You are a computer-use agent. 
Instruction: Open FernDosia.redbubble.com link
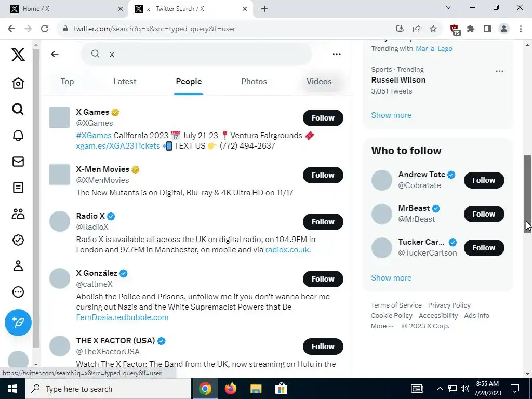click(x=122, y=317)
